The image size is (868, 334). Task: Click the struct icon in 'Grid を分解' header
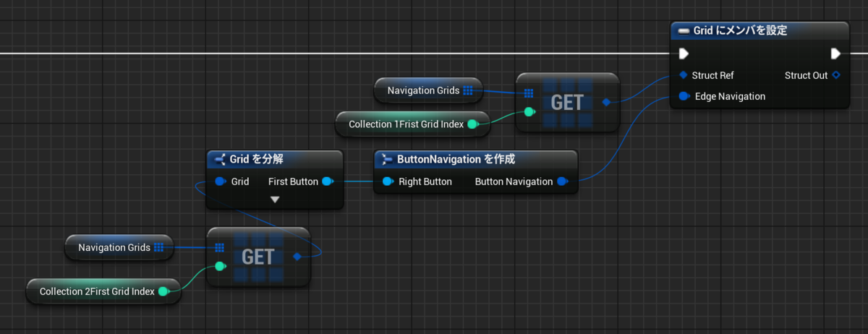point(220,159)
